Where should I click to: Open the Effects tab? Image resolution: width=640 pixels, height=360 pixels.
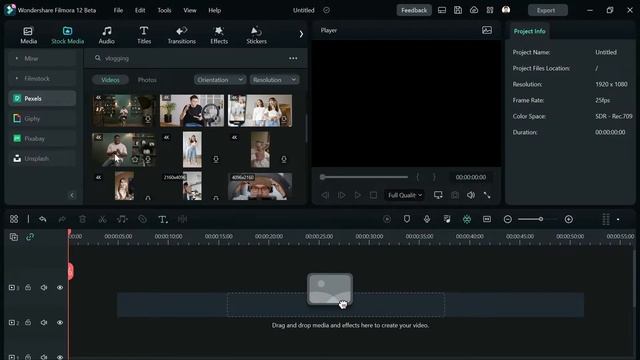click(x=219, y=35)
